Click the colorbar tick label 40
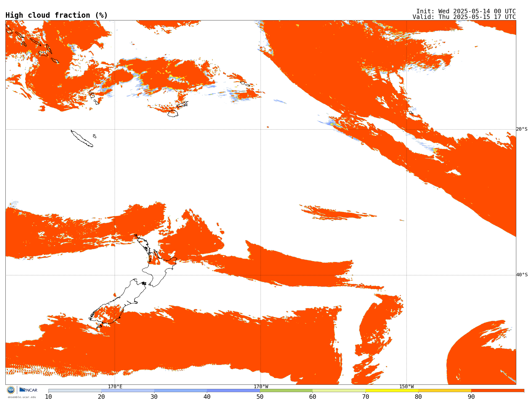Viewport: 532px width, 400px height. 207,397
